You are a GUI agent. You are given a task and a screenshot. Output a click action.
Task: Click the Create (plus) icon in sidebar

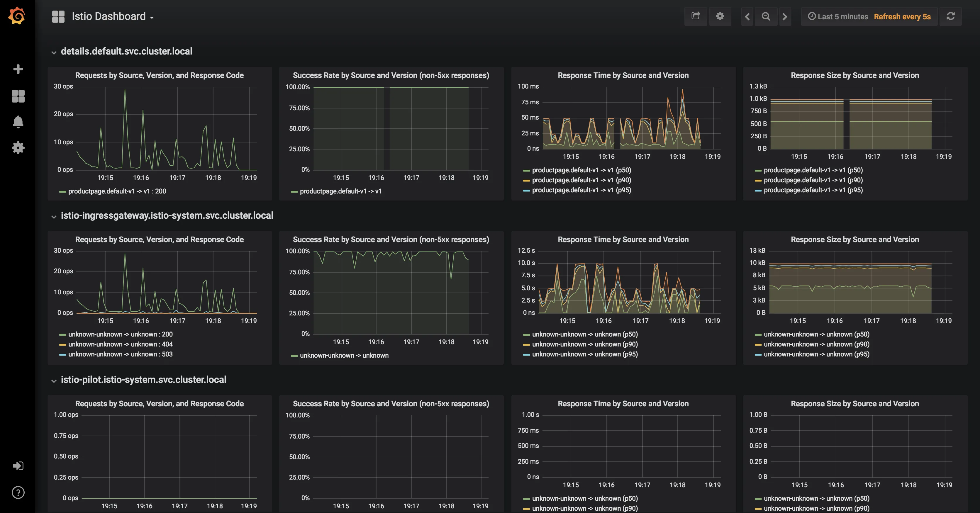pos(18,69)
